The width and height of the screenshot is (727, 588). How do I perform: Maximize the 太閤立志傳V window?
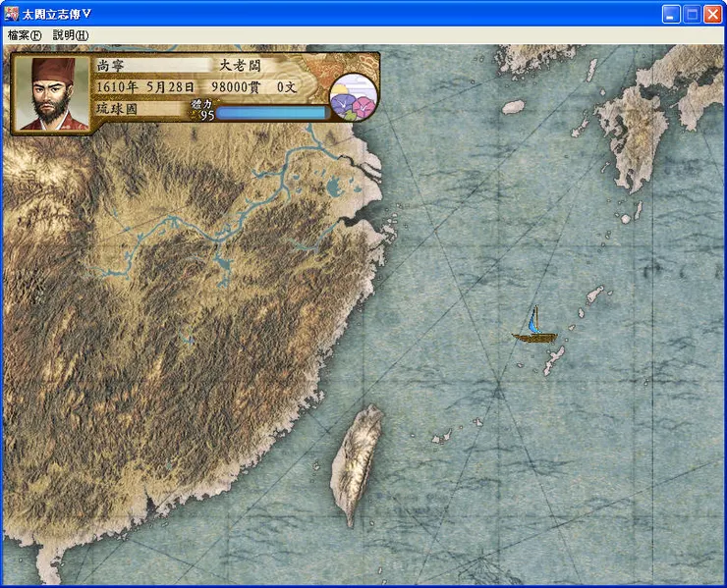tap(692, 15)
